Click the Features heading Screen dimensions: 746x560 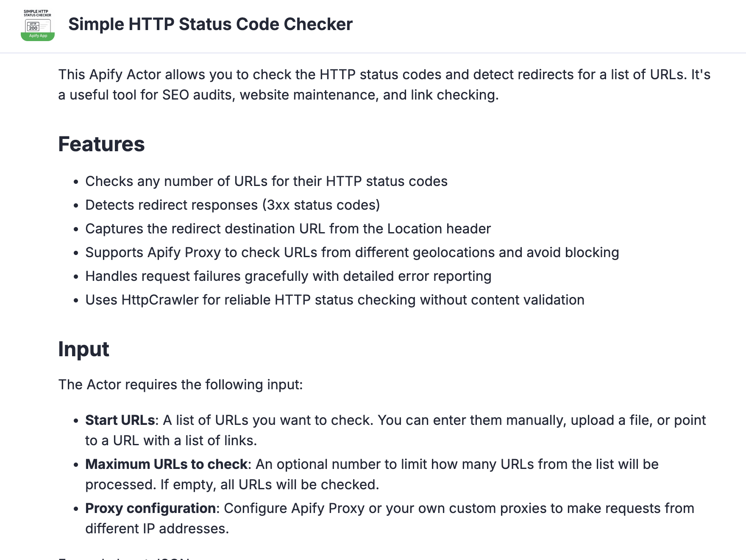click(x=101, y=144)
